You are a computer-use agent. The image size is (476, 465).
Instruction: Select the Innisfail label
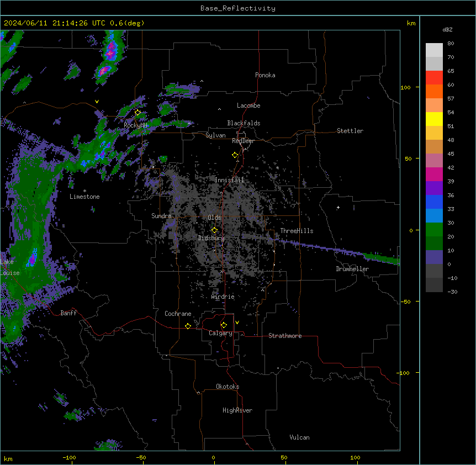click(229, 180)
